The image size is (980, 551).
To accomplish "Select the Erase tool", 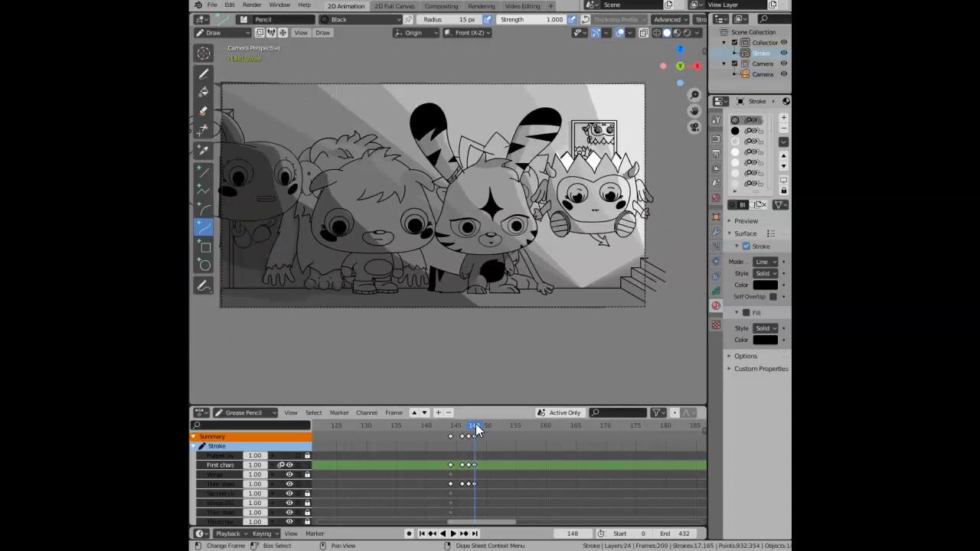I will point(204,111).
